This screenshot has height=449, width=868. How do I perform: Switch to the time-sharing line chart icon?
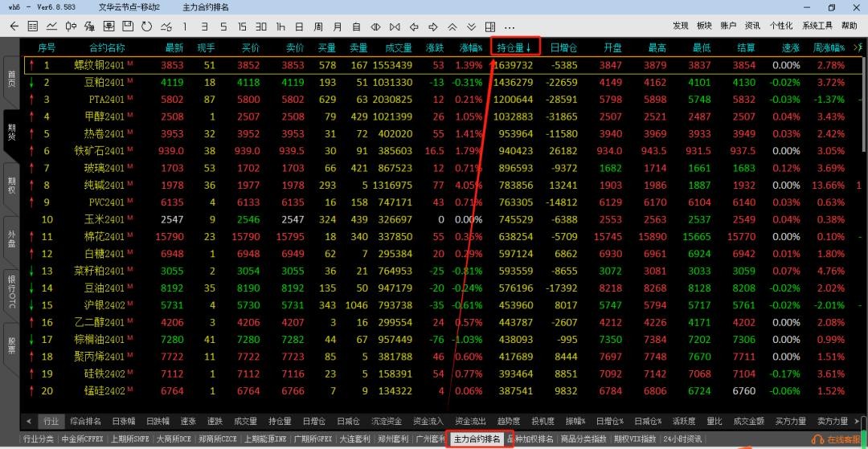coord(52,27)
